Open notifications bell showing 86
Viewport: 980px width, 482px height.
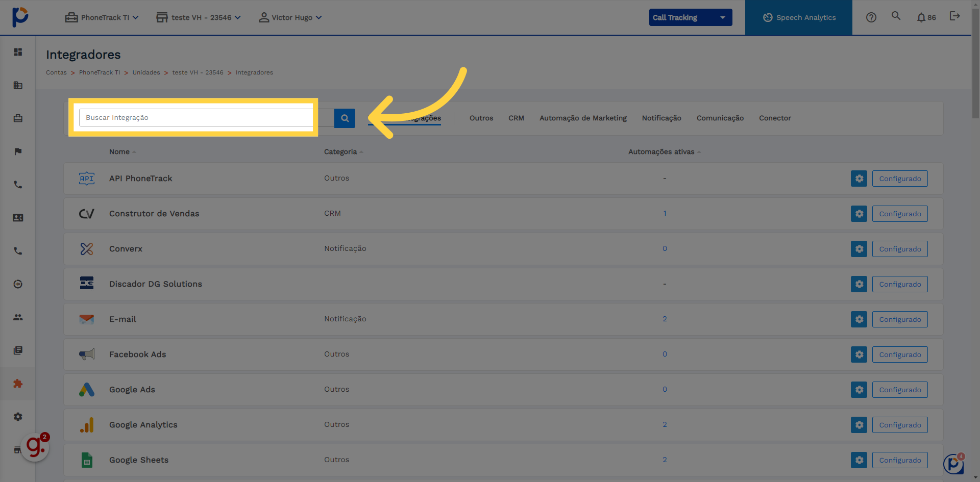click(926, 17)
